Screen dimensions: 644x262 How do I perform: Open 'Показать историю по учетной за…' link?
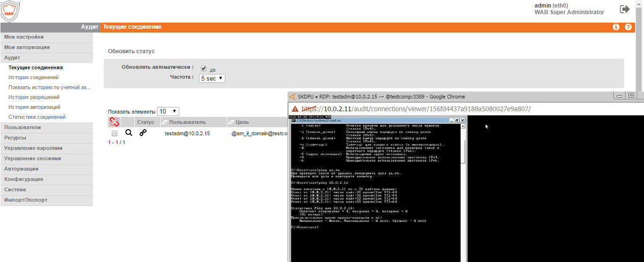pos(50,87)
